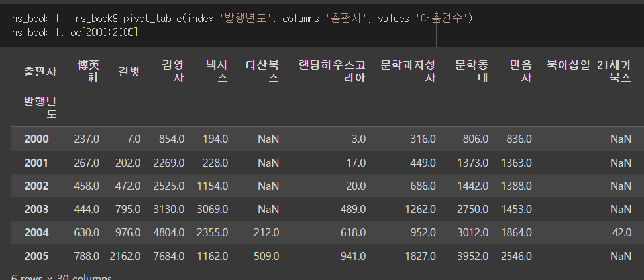Screen dimensions: 644x280
Task: Click the 다산북스 column header
Action: (262, 71)
